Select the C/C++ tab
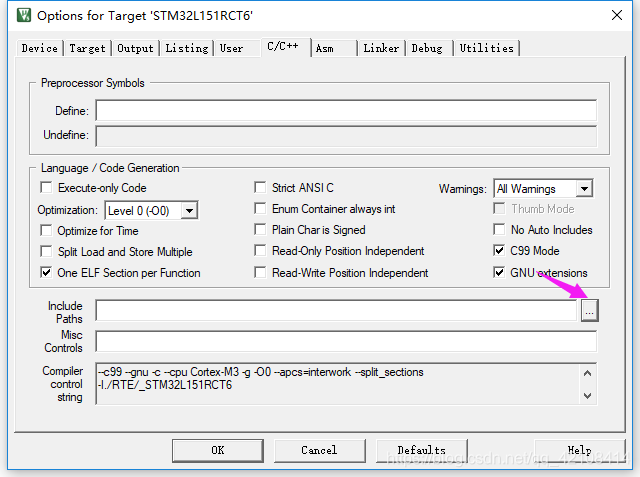Screen dimensions: 640x477 (x=286, y=47)
